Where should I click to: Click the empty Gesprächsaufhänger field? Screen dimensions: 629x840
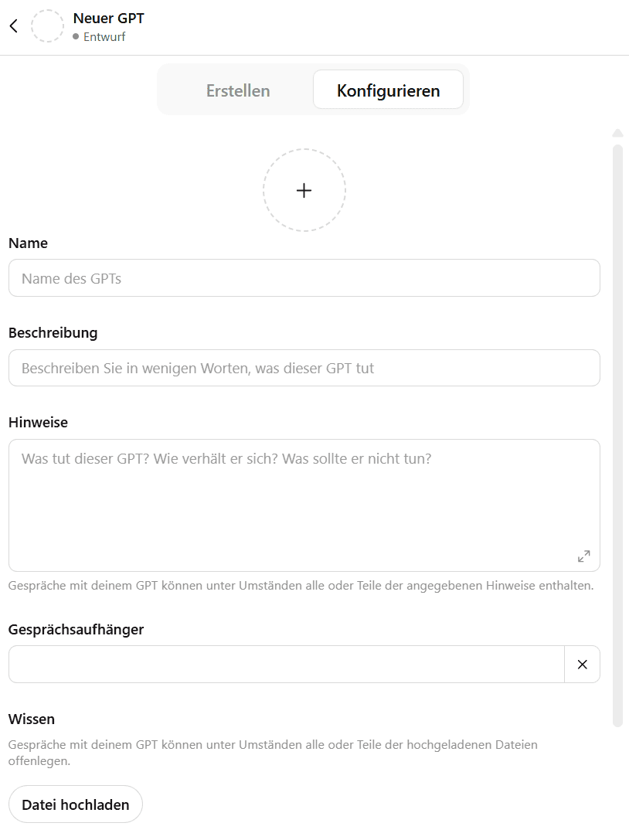[286, 664]
